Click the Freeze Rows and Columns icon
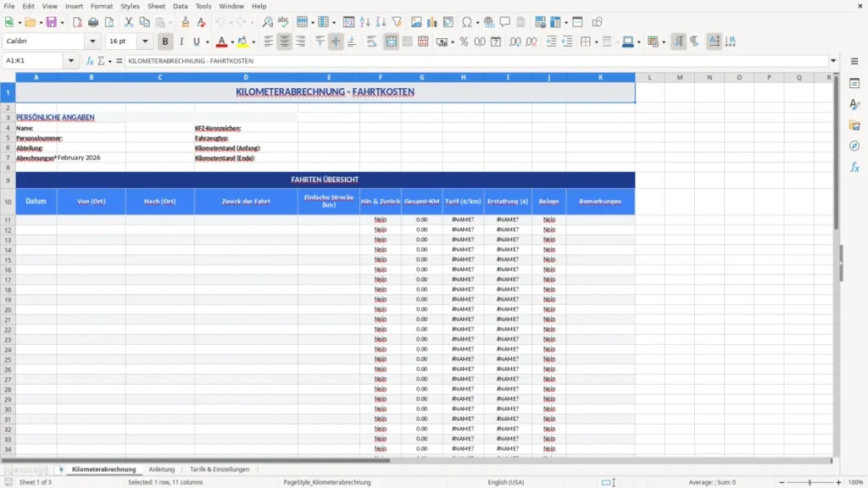This screenshot has width=868, height=488. tap(555, 22)
